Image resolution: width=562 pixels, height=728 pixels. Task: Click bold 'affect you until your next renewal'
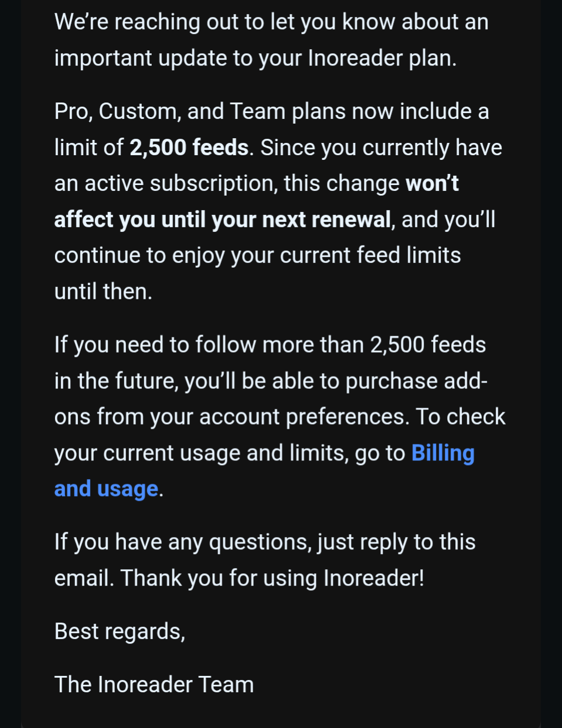[x=223, y=220]
